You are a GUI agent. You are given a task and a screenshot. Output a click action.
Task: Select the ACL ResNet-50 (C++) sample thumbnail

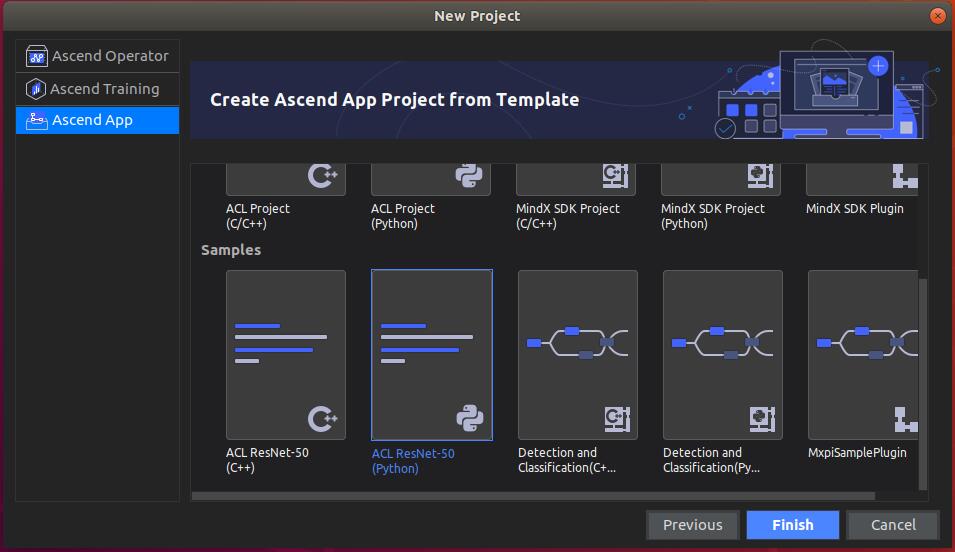(x=286, y=355)
